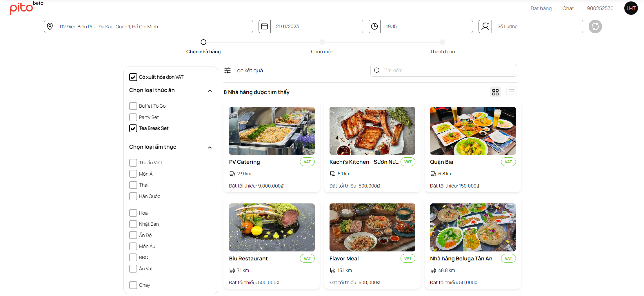The height and width of the screenshot is (296, 644).
Task: Check the Món Á cuisine filter
Action: (133, 174)
